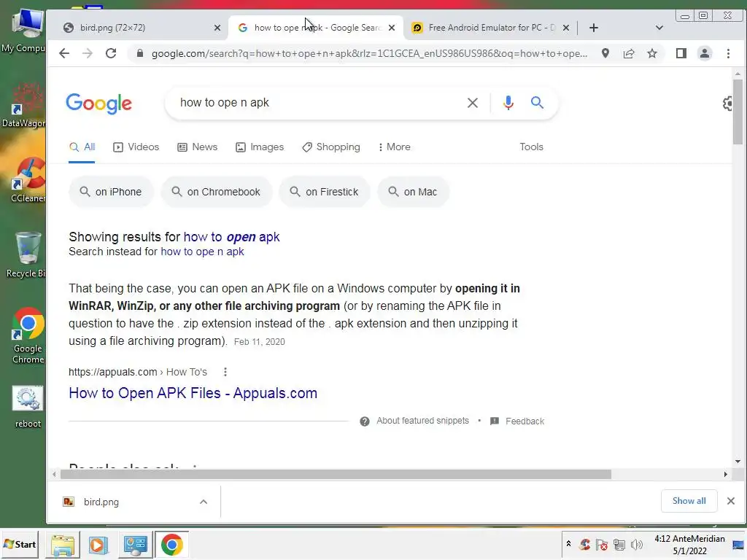The height and width of the screenshot is (560, 747).
Task: Click the Google logo
Action: pos(98,104)
